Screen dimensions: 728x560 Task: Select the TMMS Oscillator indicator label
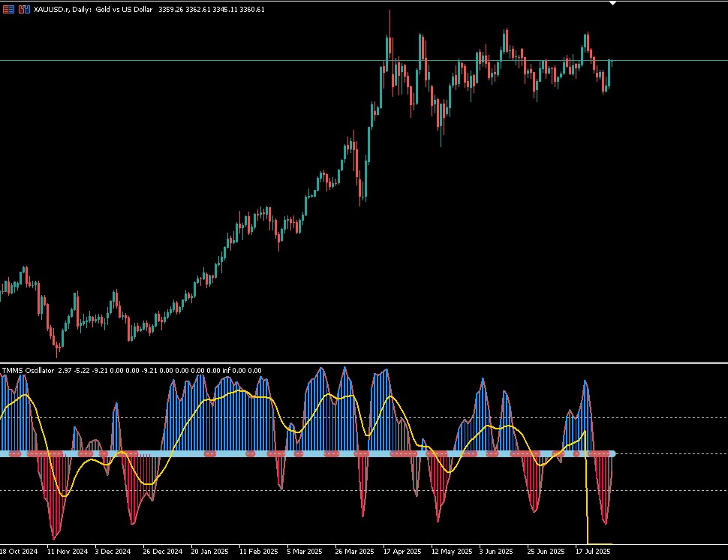pyautogui.click(x=29, y=371)
